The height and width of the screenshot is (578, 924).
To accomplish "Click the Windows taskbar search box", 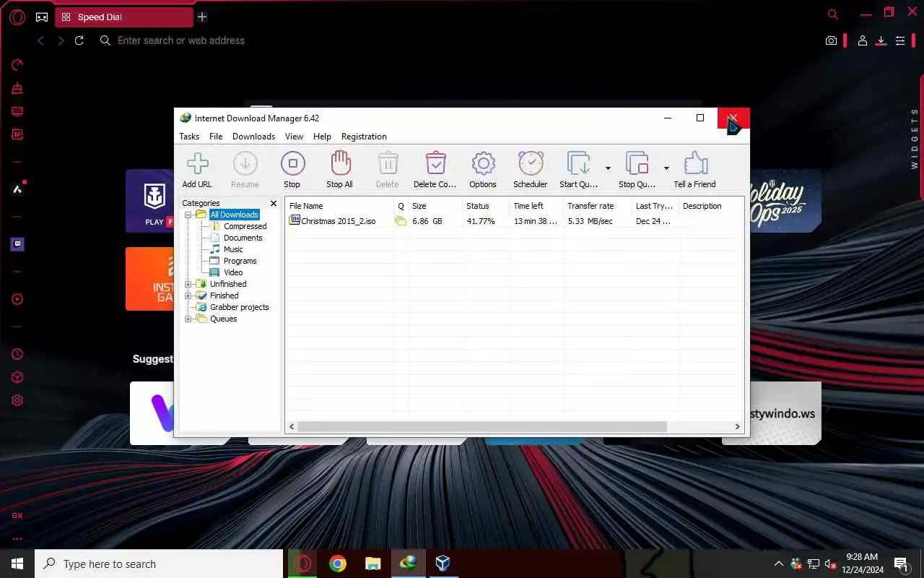I will coord(159,564).
